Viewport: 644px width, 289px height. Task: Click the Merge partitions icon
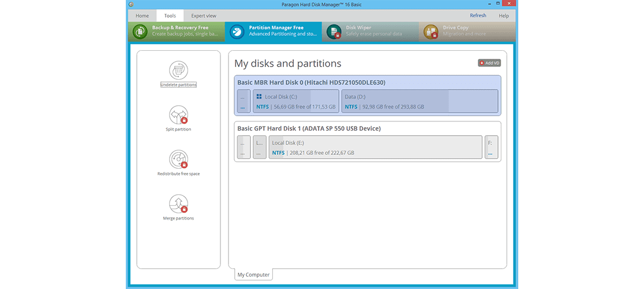click(x=178, y=204)
